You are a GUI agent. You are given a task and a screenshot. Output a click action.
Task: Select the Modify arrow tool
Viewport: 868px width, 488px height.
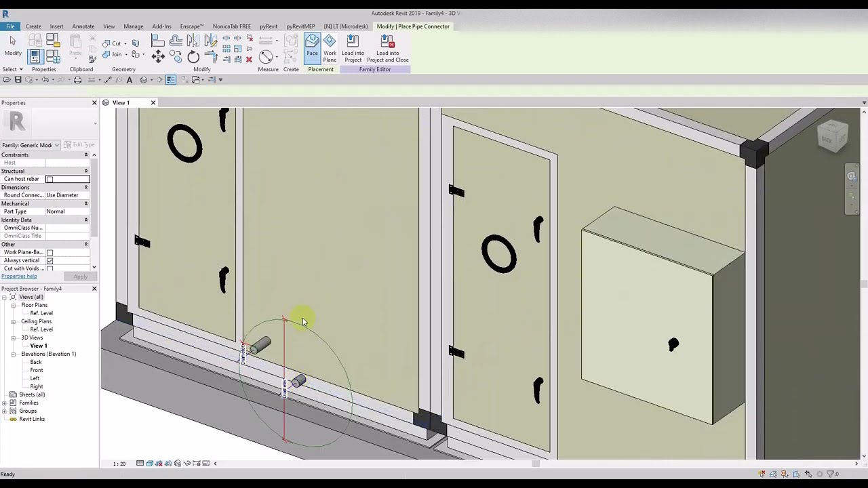click(12, 46)
